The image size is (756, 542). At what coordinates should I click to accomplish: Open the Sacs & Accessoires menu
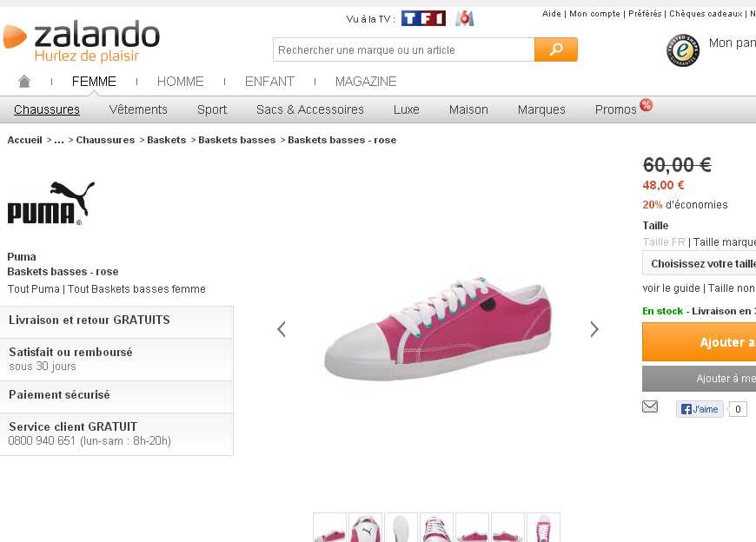(310, 109)
